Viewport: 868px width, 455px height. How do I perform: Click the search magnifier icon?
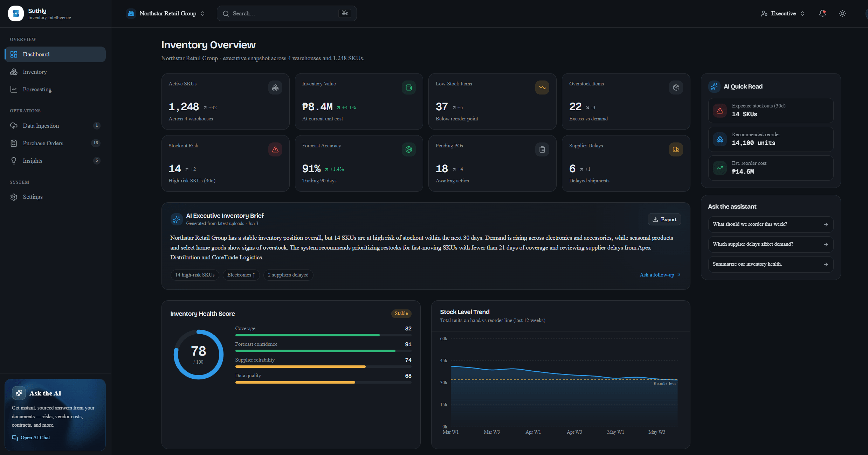(x=226, y=14)
